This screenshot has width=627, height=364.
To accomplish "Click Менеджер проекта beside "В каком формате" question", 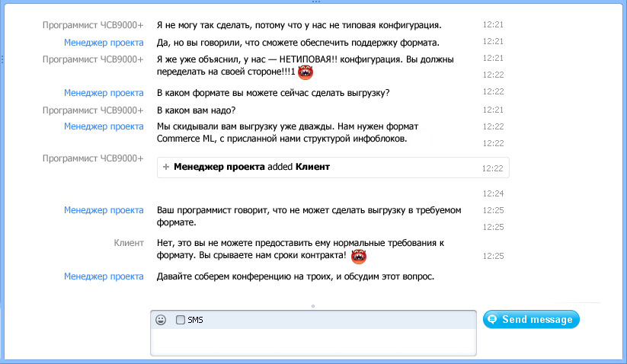I will 104,93.
